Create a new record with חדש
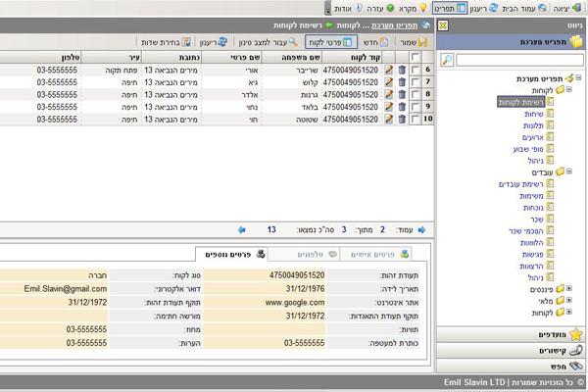The width and height of the screenshot is (588, 392). (x=375, y=42)
